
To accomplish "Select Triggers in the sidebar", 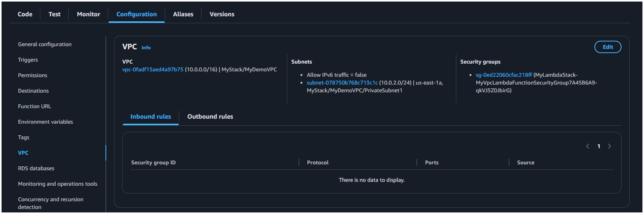I will coord(28,60).
